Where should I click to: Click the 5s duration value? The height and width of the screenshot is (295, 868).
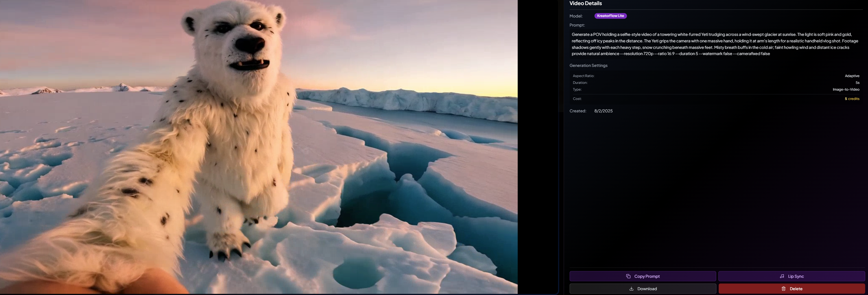coord(857,83)
